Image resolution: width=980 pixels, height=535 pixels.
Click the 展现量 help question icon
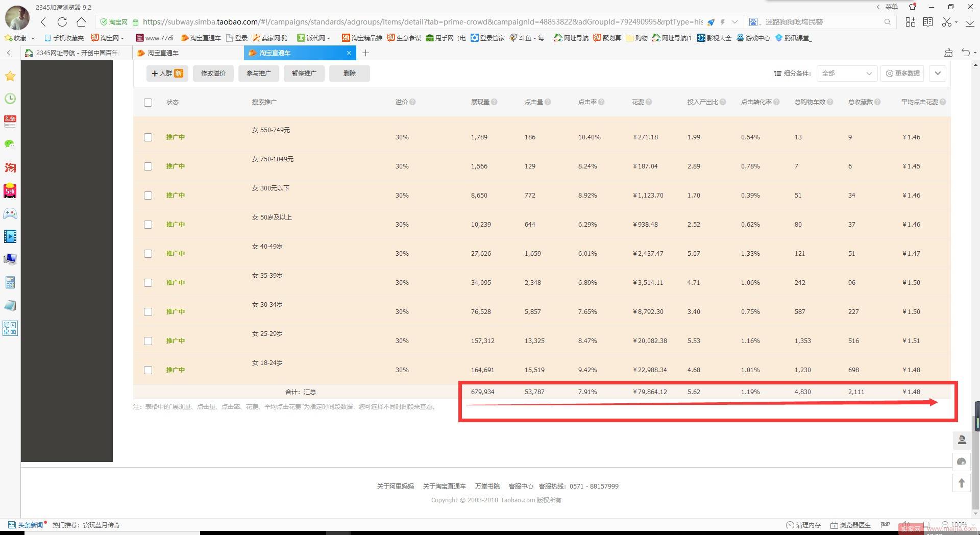494,102
